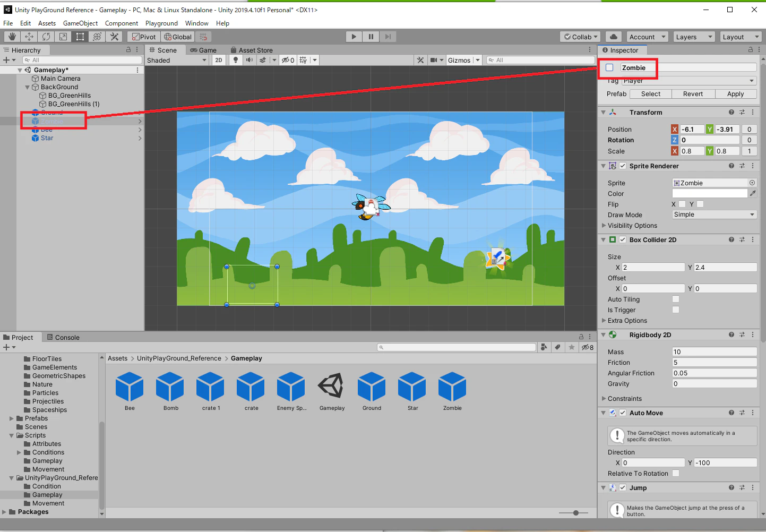Open the Transform component help icon

pyautogui.click(x=731, y=113)
